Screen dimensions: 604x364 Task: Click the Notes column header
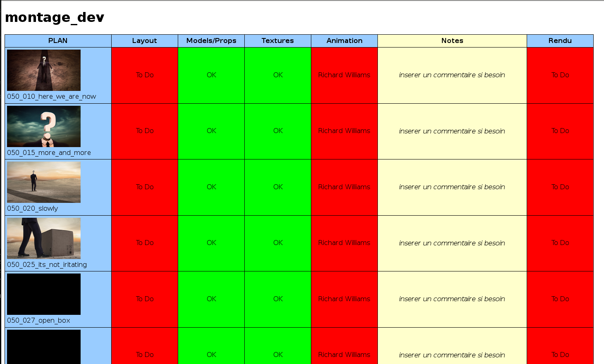click(x=452, y=40)
